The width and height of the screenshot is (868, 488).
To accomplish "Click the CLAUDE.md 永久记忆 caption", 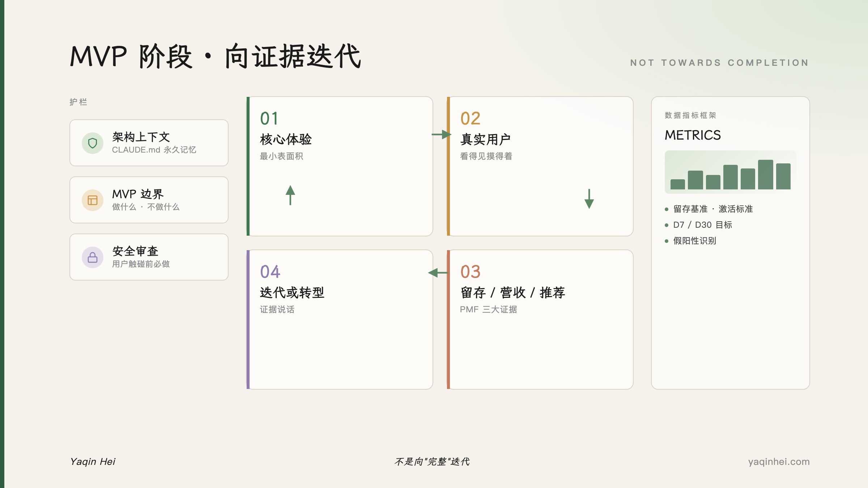I will pos(154,150).
